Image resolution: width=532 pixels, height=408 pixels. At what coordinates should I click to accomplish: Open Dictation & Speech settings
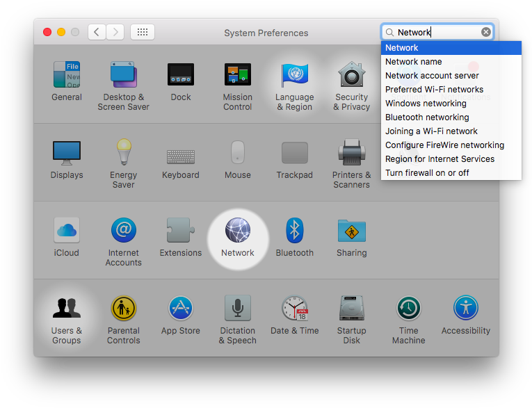click(x=238, y=309)
